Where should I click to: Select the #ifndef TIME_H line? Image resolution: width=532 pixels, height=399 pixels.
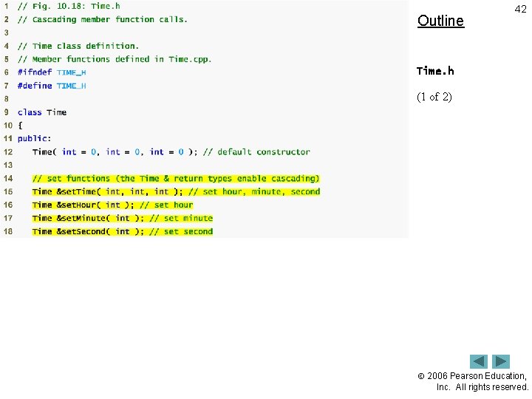pos(52,72)
